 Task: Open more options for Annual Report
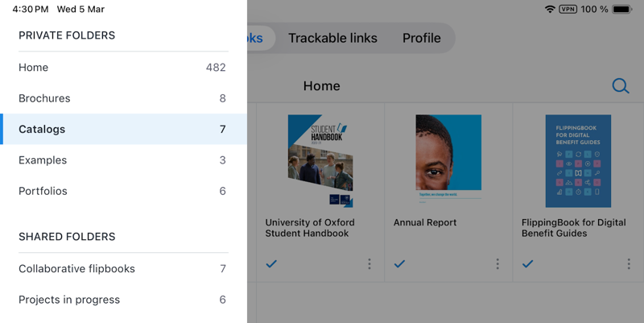497,264
